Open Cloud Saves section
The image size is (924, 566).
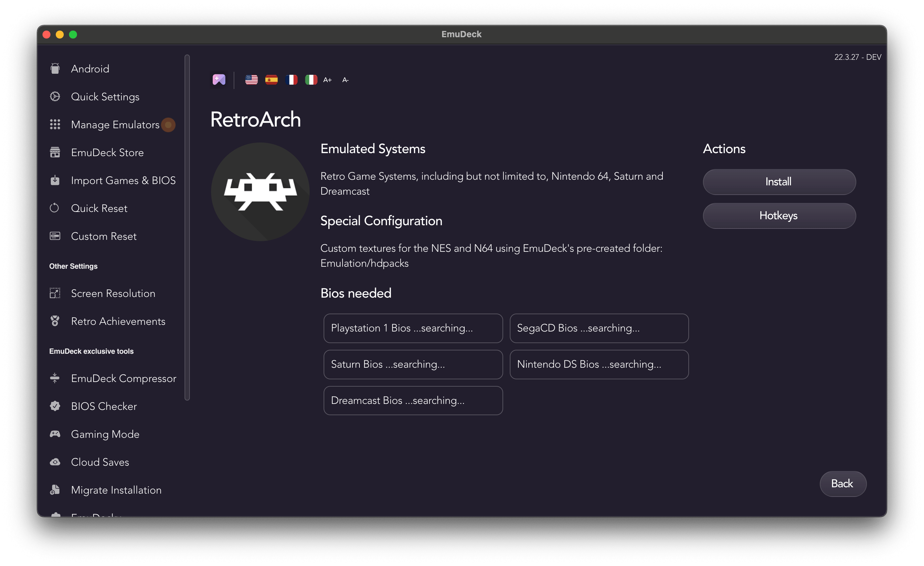click(x=101, y=462)
